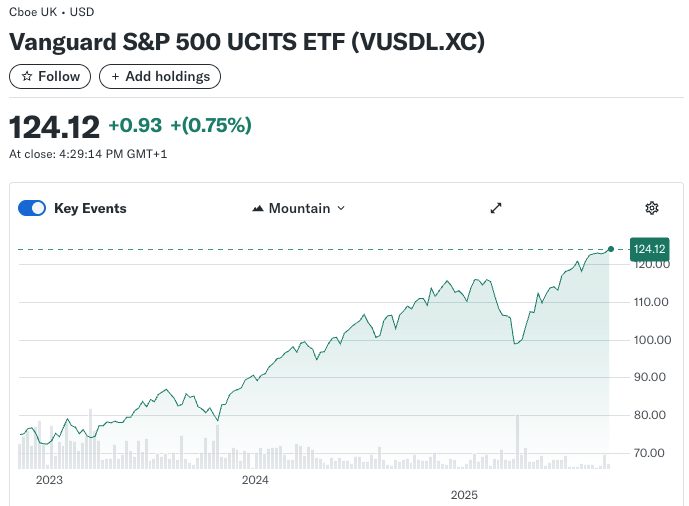This screenshot has width=689, height=506.
Task: Click the 100.00 price axis label
Action: tap(651, 340)
